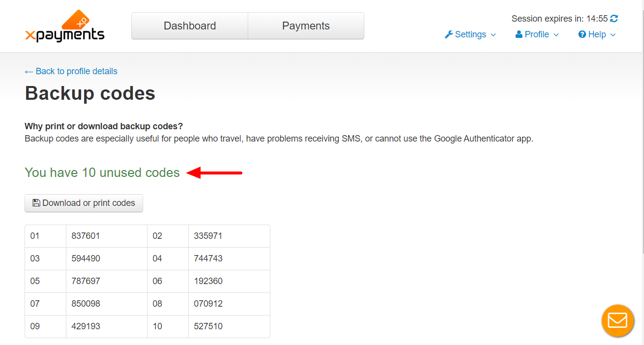Click the wrench icon beside Settings

coord(448,34)
